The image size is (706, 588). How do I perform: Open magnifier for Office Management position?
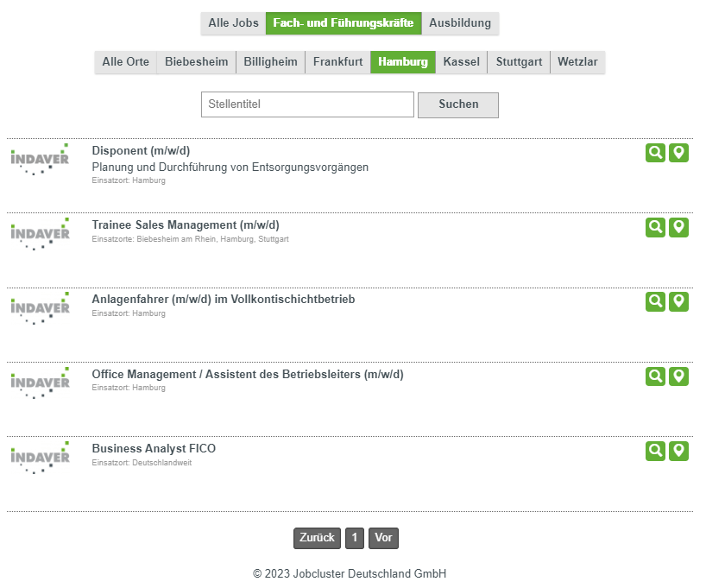click(x=655, y=376)
